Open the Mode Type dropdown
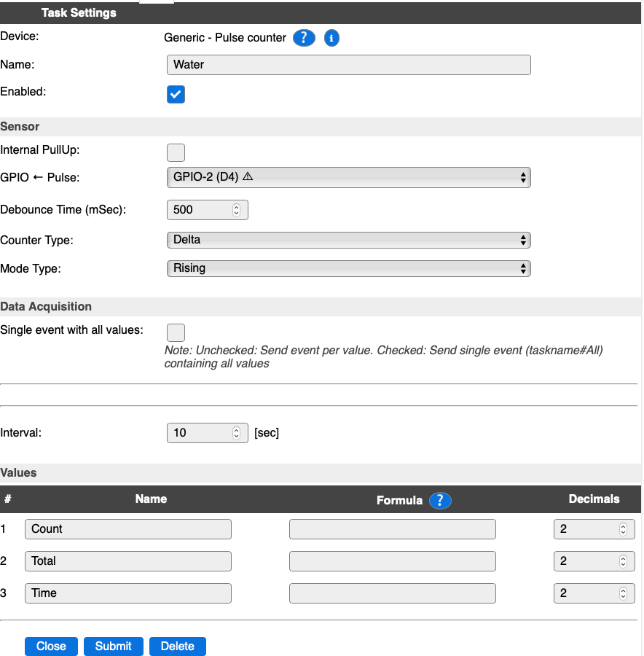Viewport: 644px width, 656px height. point(349,268)
